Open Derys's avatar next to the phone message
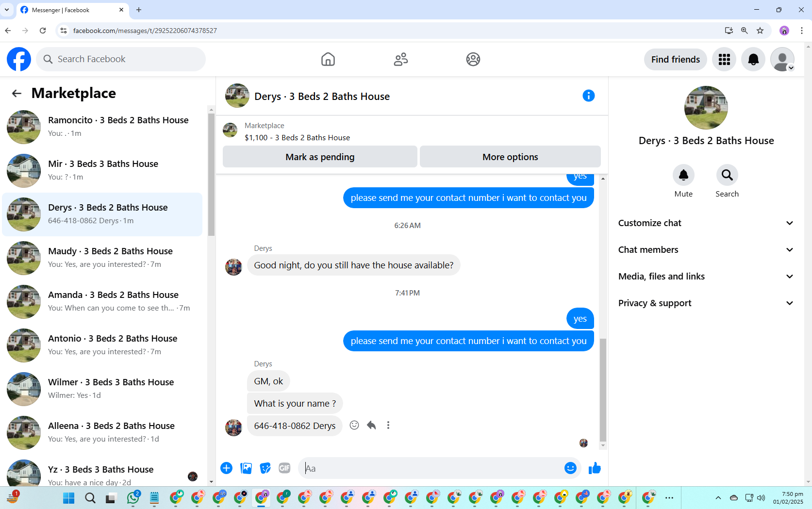This screenshot has width=812, height=509. pos(233,427)
